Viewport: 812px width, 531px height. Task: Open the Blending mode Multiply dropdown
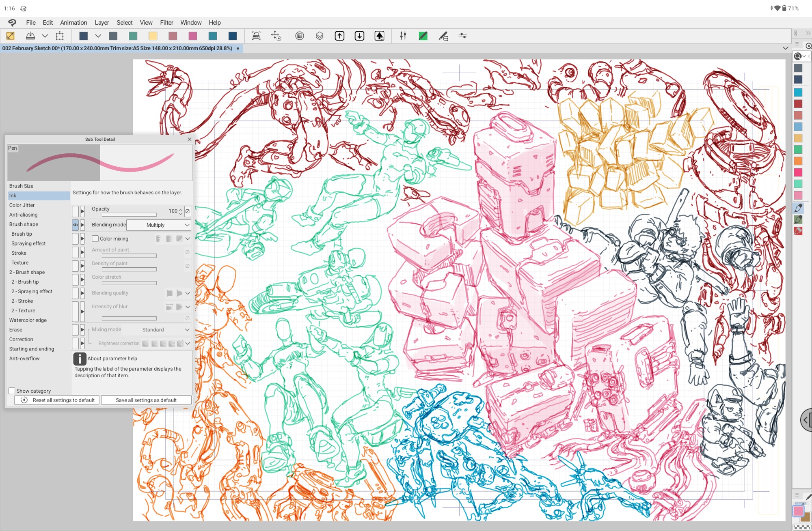click(x=158, y=225)
